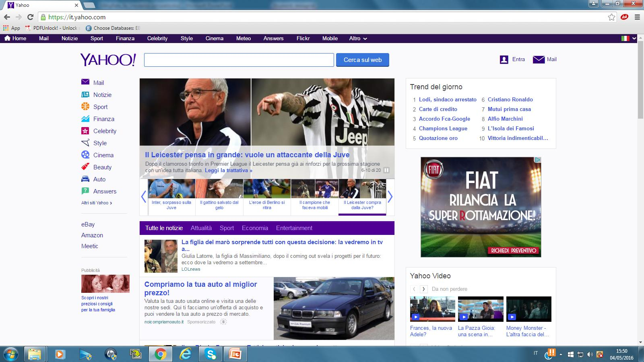Click the Beauty lipstick icon in sidebar

click(x=85, y=167)
